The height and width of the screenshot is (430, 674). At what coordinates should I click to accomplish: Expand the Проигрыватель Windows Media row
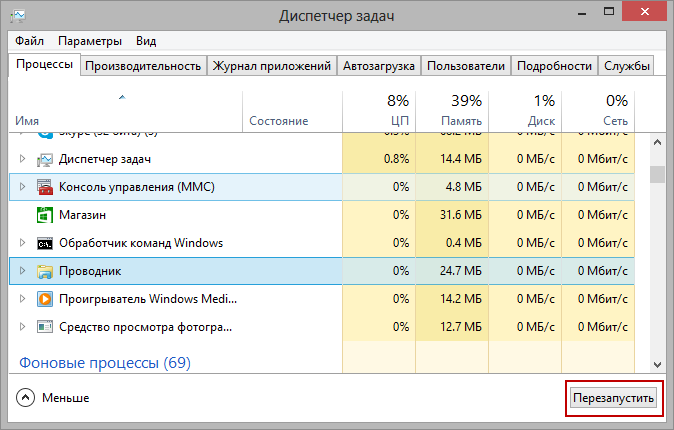[x=22, y=299]
